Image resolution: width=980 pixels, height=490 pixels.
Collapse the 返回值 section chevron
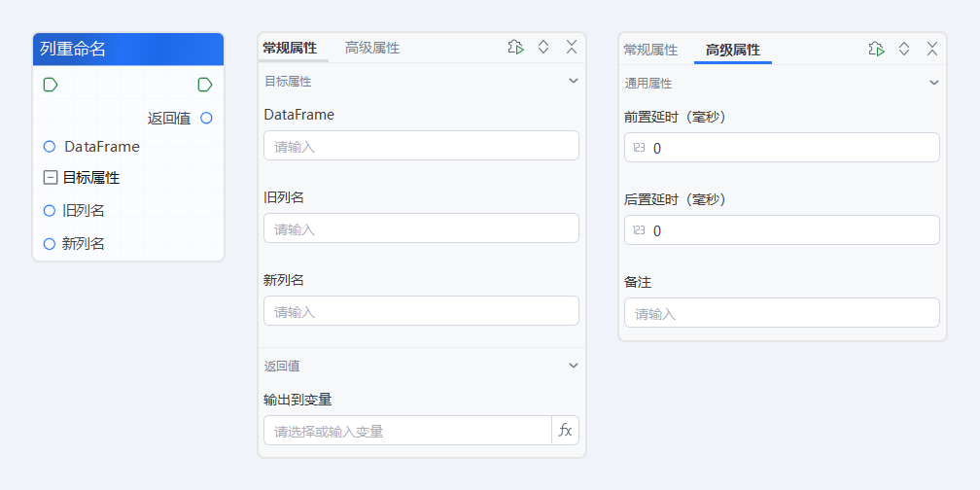(x=574, y=366)
